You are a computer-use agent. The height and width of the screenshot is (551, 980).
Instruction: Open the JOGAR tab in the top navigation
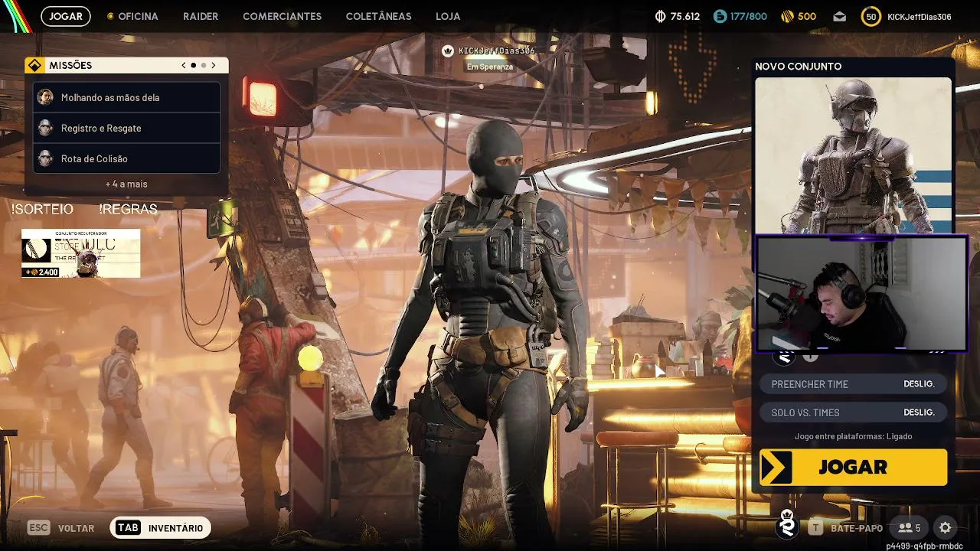click(x=66, y=16)
